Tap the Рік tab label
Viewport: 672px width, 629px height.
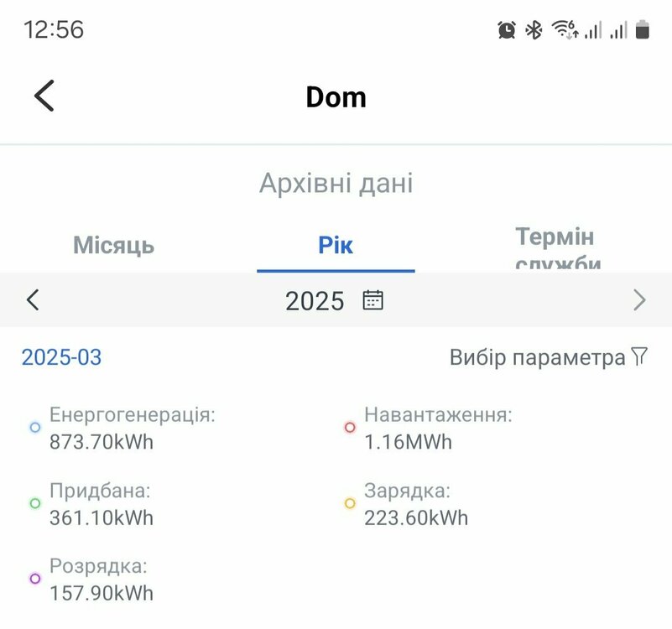pos(335,244)
